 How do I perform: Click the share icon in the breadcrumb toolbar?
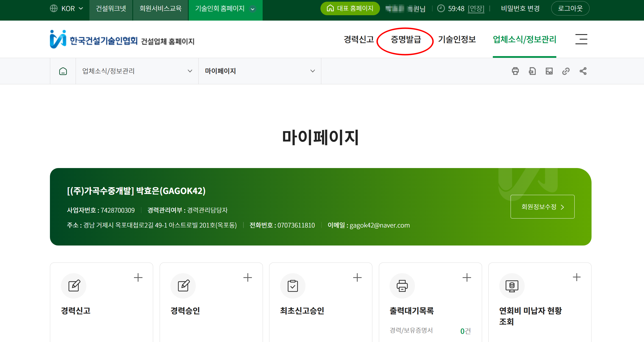(583, 71)
